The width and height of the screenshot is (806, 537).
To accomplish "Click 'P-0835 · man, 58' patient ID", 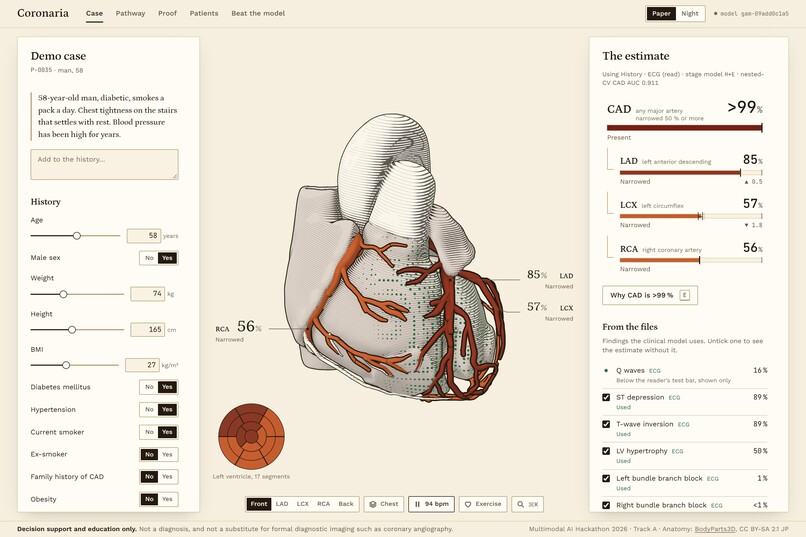I will click(x=57, y=70).
